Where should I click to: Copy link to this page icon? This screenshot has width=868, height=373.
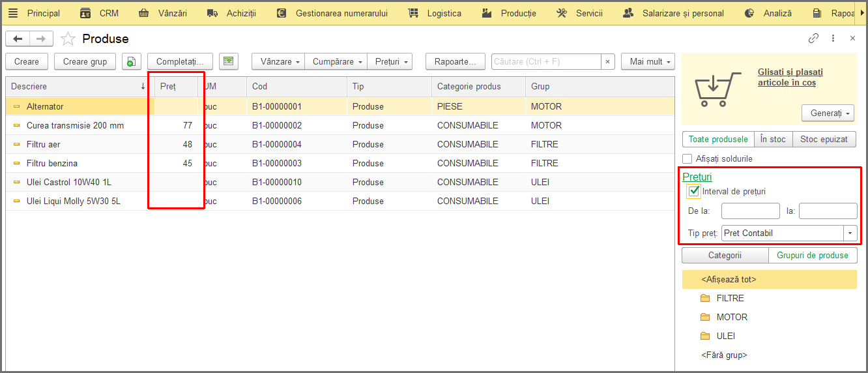click(813, 38)
